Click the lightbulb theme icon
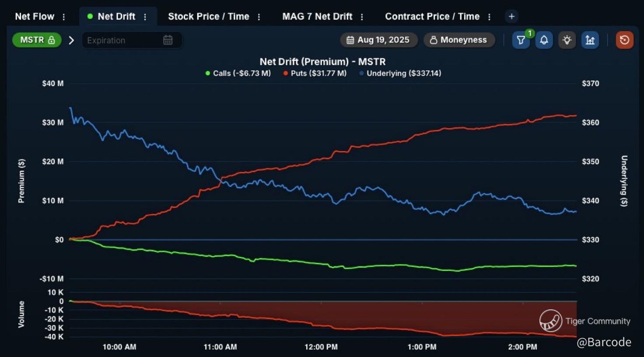This screenshot has width=644, height=357. point(567,40)
